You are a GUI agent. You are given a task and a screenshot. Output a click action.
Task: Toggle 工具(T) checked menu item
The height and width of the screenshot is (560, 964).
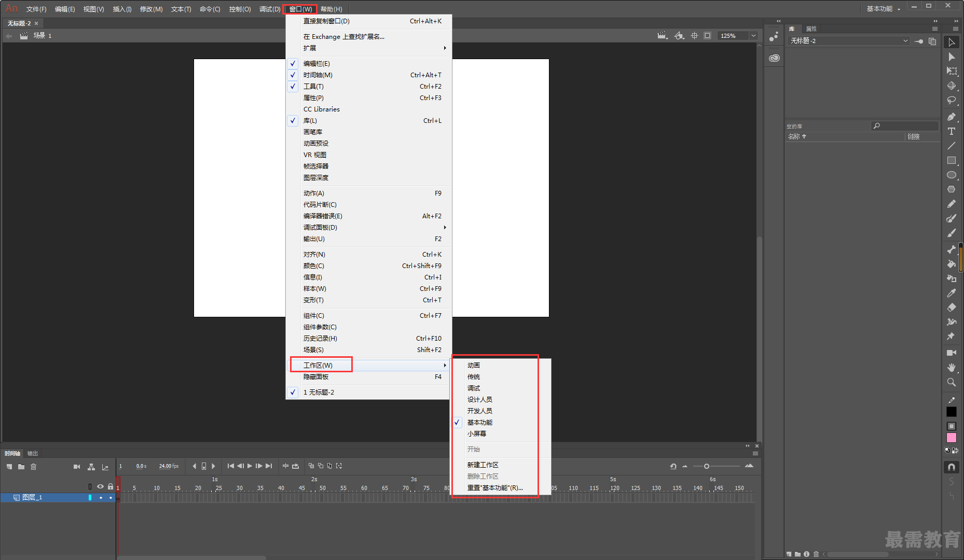(368, 87)
